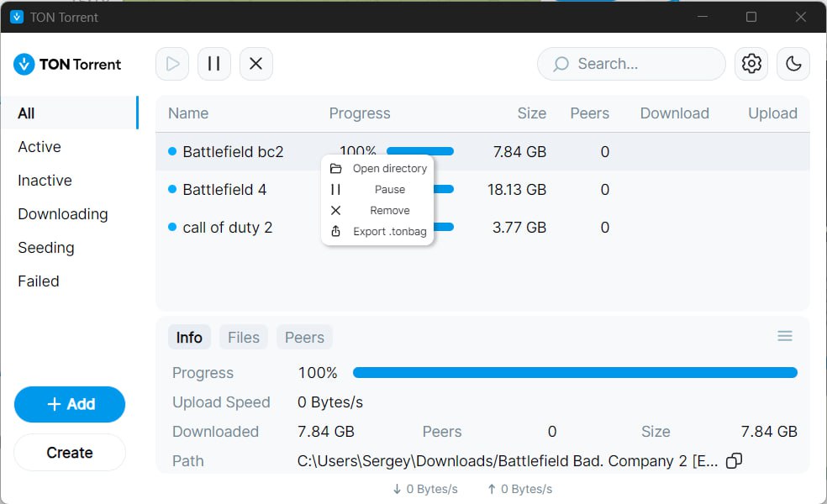Image resolution: width=827 pixels, height=504 pixels.
Task: Focus the Search input field
Action: click(639, 64)
